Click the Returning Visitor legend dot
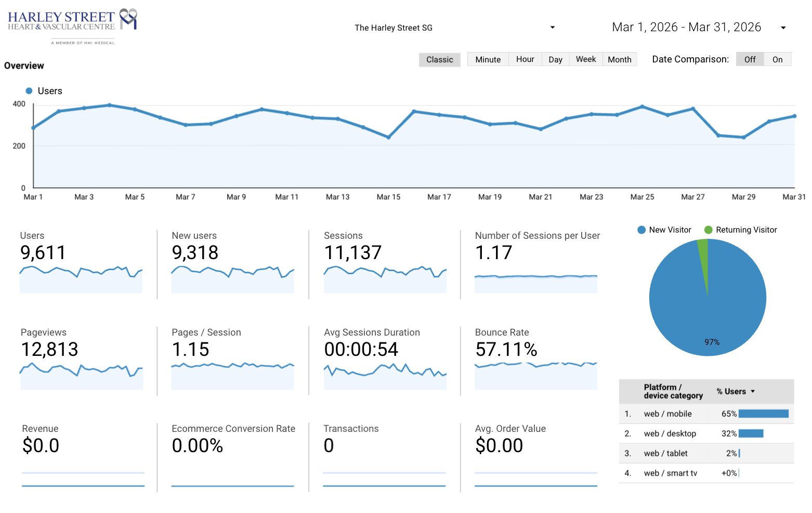The image size is (812, 513). coord(708,230)
